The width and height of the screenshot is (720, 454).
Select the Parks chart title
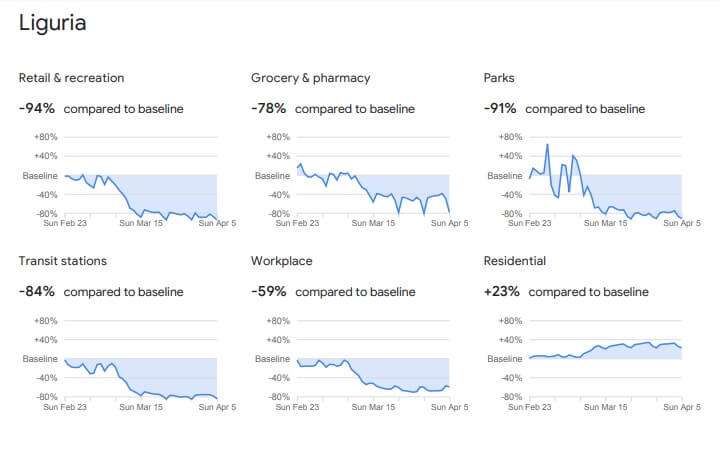pos(499,78)
